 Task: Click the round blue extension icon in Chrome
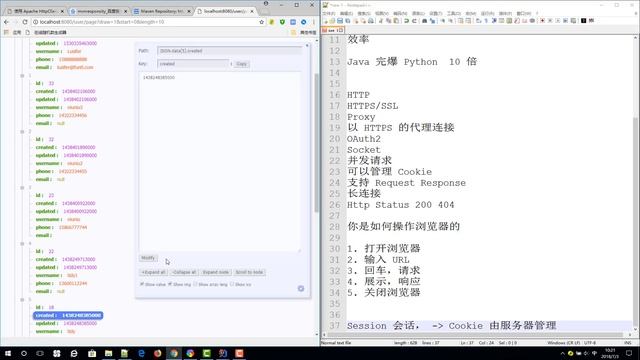coord(304,22)
